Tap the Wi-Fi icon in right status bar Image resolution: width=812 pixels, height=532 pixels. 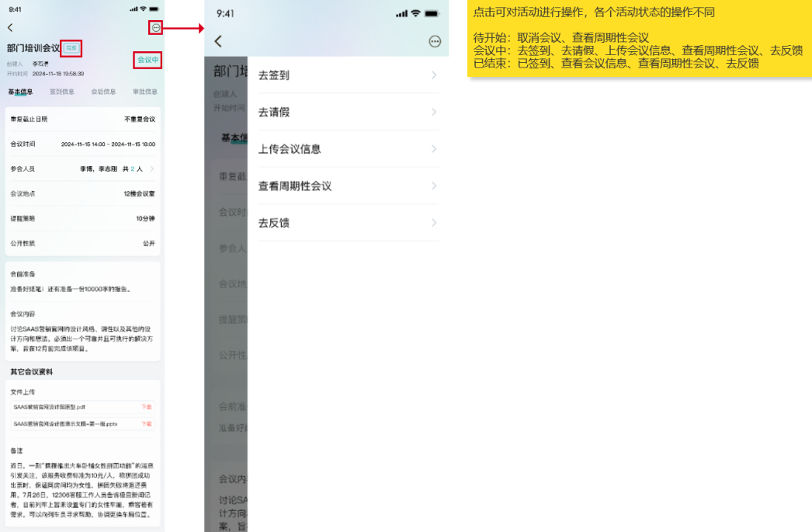click(415, 14)
